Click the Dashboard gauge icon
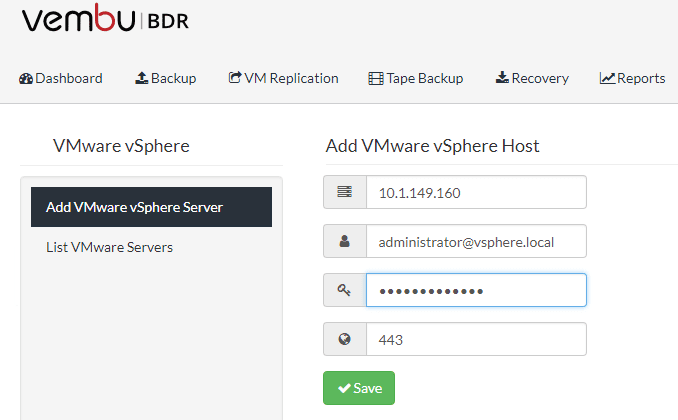The image size is (678, 420). pyautogui.click(x=26, y=78)
